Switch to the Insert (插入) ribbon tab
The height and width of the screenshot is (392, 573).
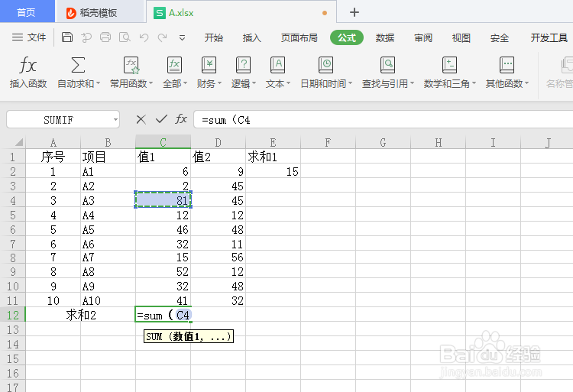tap(252, 37)
